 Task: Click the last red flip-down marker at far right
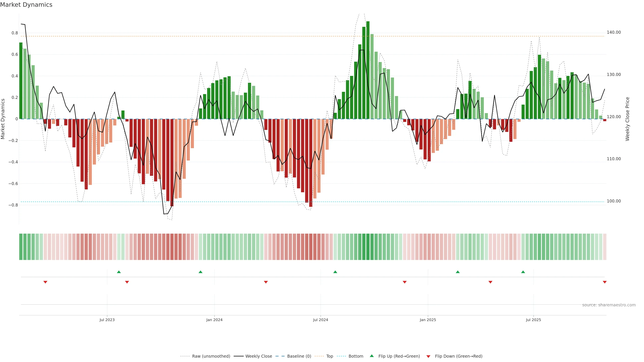(604, 282)
